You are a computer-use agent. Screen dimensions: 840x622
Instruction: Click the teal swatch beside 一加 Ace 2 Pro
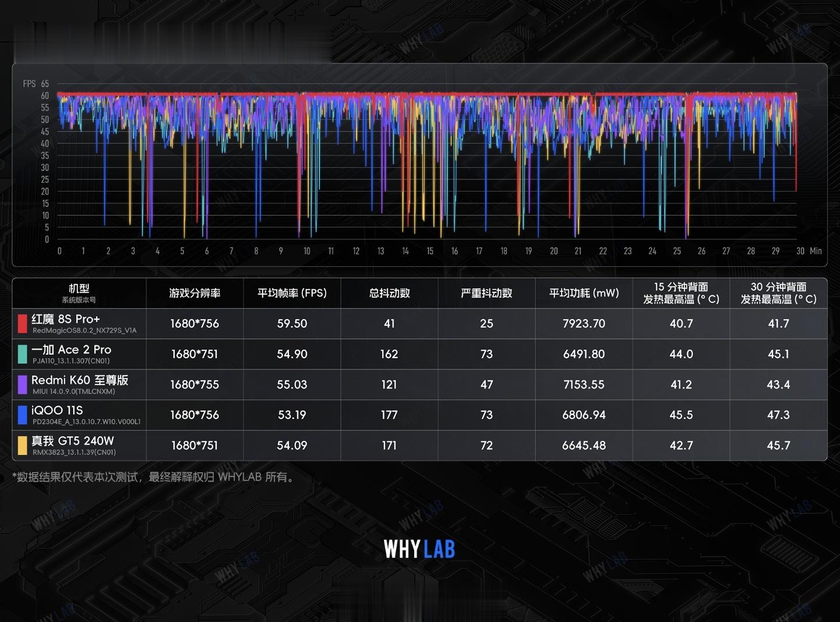[22, 354]
